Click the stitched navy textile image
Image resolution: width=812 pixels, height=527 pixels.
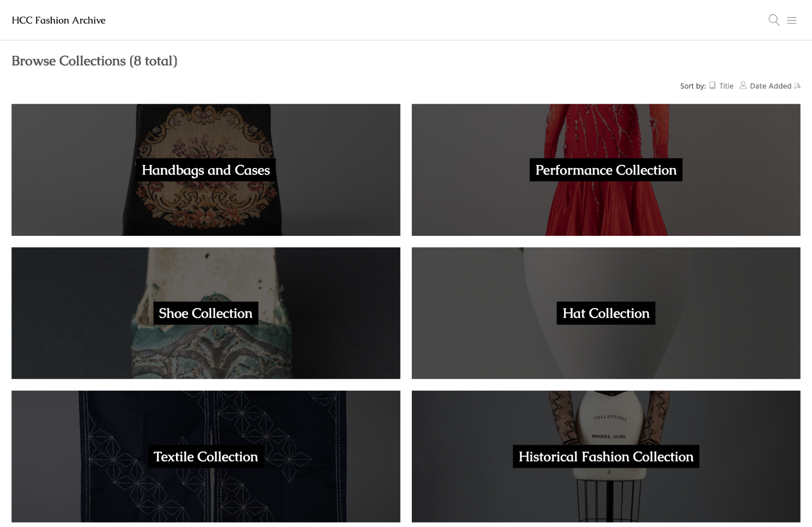pyautogui.click(x=206, y=498)
